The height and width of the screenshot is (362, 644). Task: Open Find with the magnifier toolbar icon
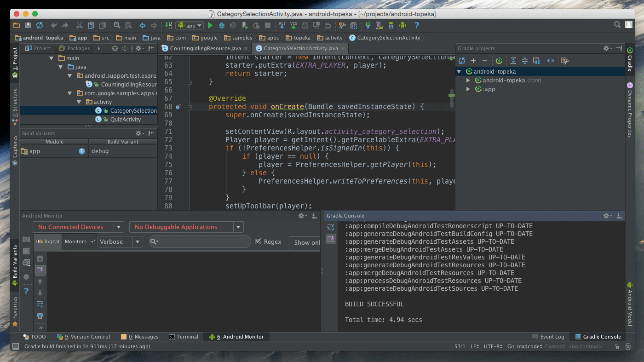117,26
